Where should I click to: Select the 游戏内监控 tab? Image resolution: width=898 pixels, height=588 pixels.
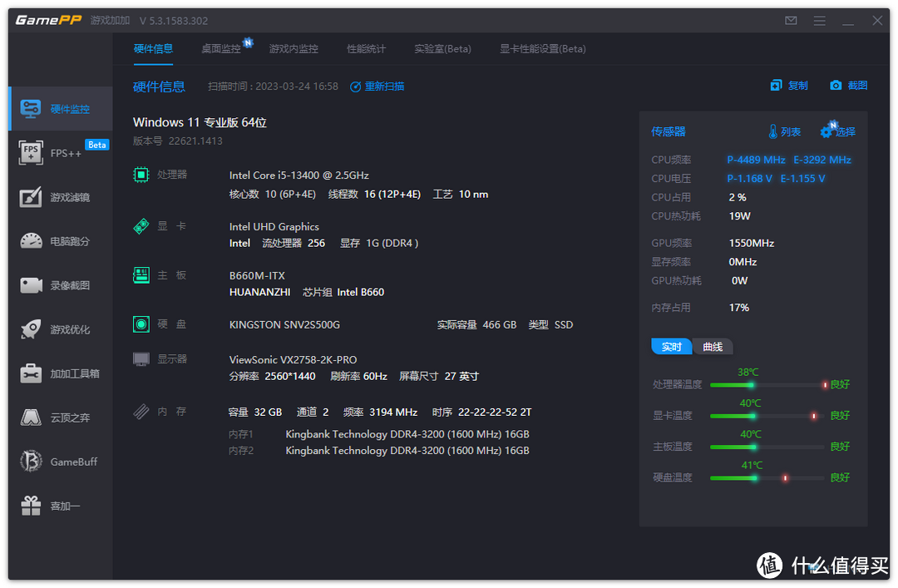294,49
